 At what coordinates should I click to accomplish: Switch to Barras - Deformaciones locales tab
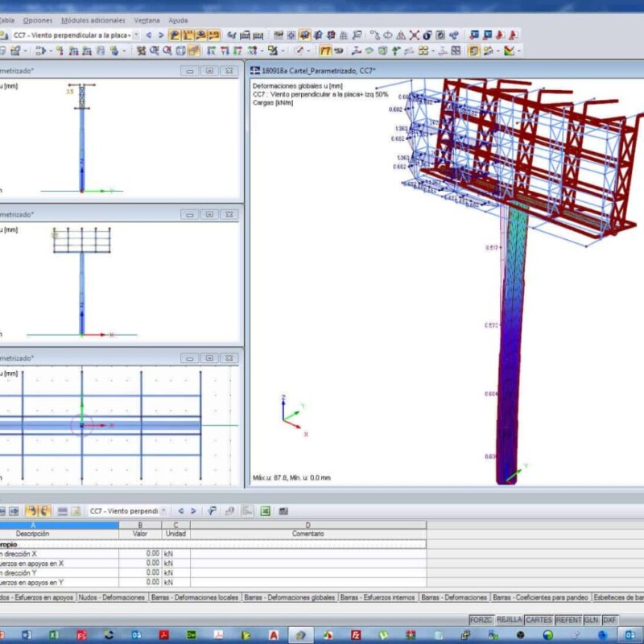pos(195,597)
